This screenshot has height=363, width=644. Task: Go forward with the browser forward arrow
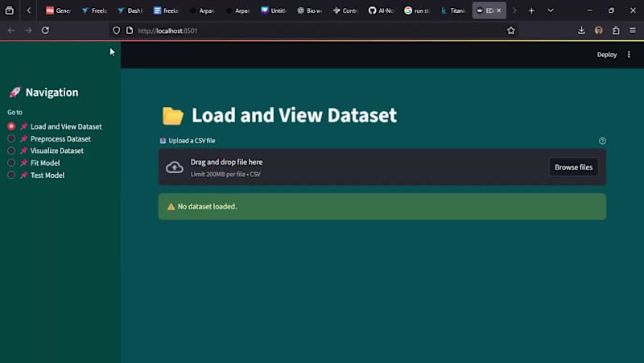click(28, 31)
